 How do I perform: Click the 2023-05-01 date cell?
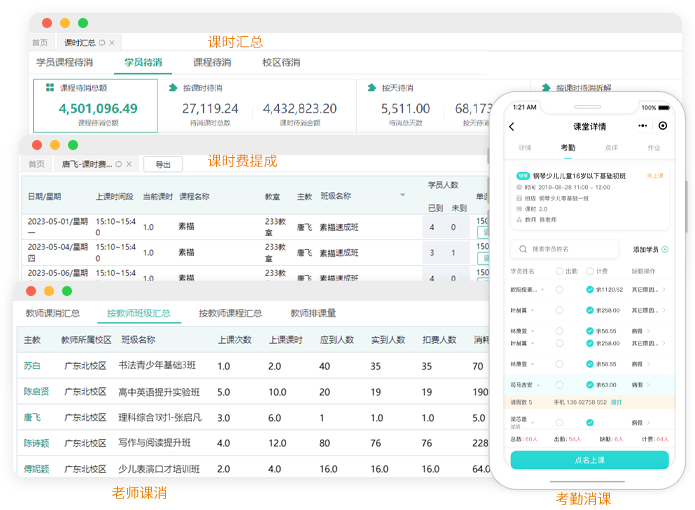tap(58, 226)
